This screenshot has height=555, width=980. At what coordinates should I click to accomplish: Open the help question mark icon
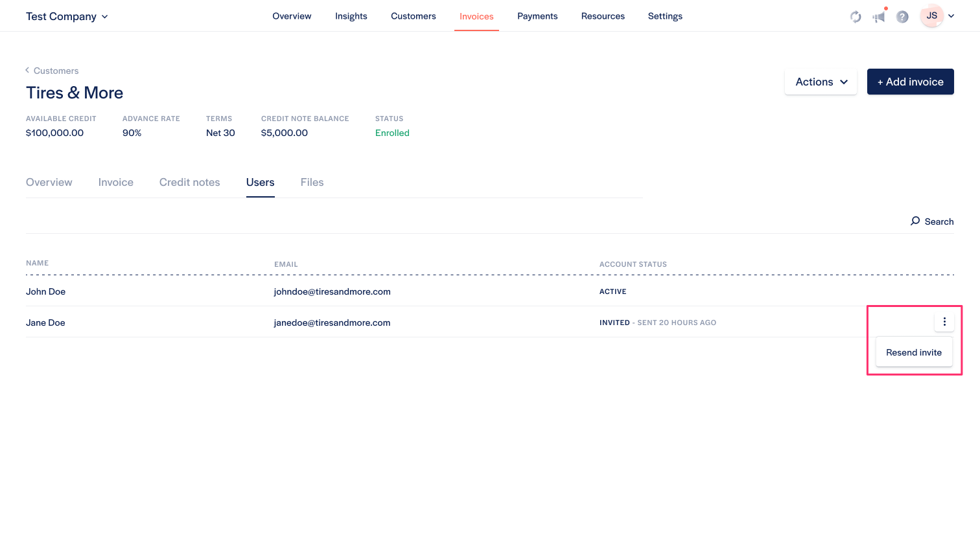[902, 17]
